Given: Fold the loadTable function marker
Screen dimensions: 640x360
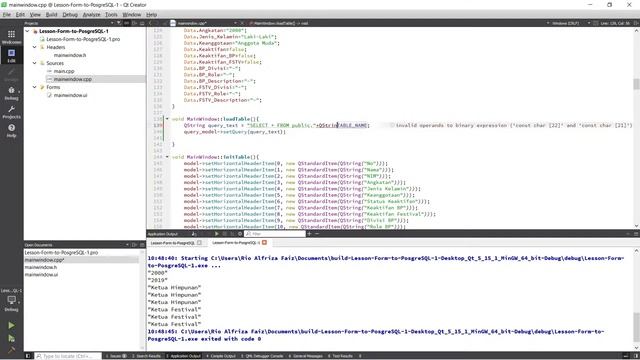Looking at the screenshot, I should coord(167,119).
